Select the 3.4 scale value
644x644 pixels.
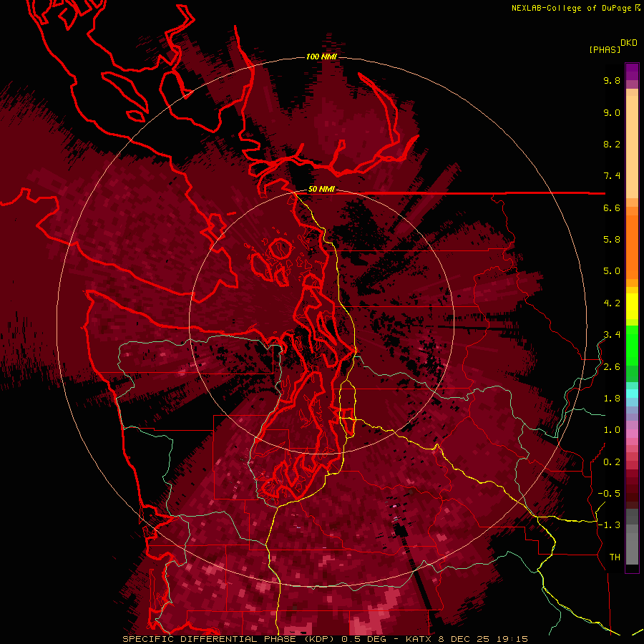[612, 335]
